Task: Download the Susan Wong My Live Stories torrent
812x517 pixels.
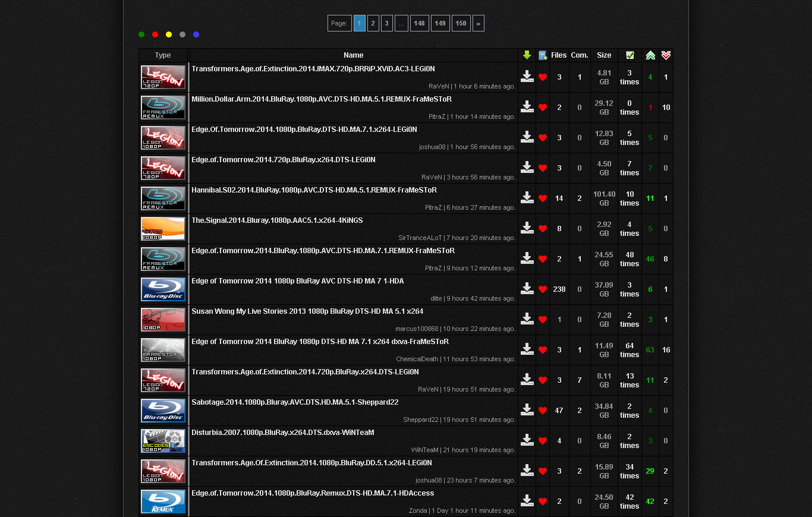Action: point(527,319)
